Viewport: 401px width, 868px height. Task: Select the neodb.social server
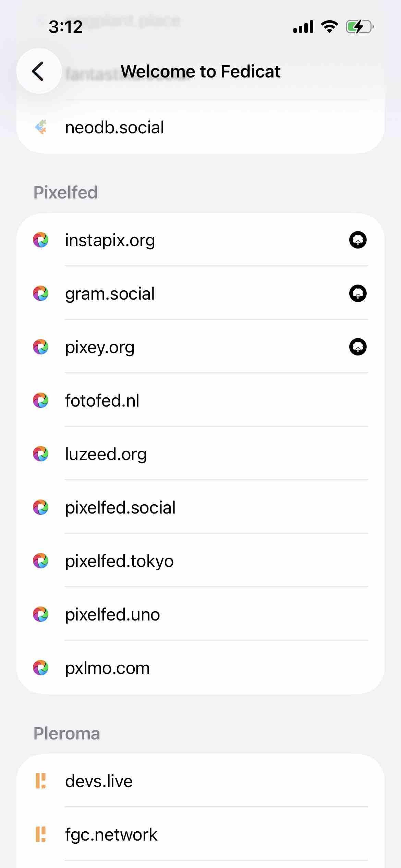pos(114,128)
